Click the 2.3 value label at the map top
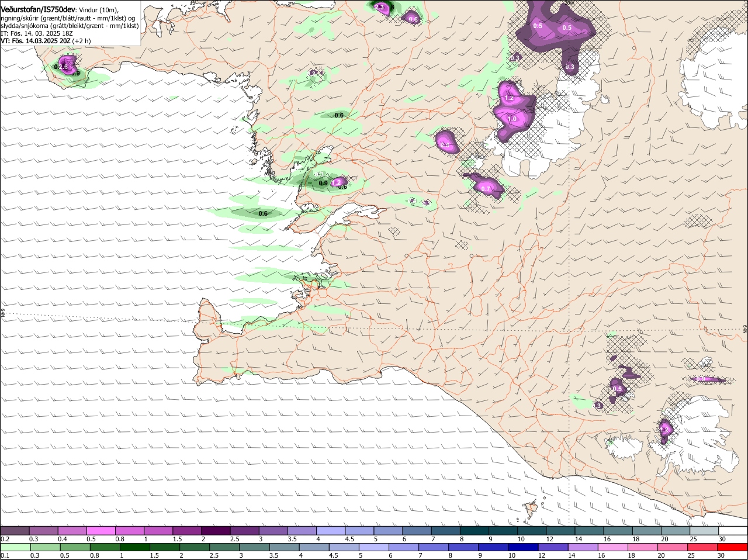Screen dimensions: 748x560 click(x=380, y=7)
